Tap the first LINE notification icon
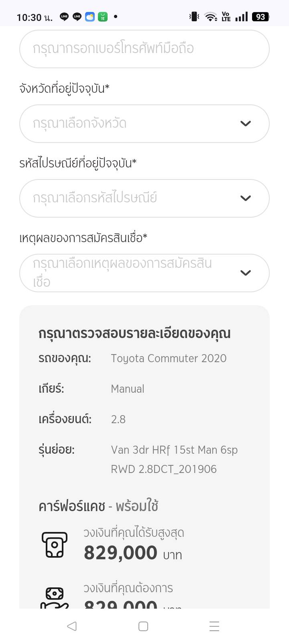This screenshot has height=644, width=289. [x=64, y=17]
